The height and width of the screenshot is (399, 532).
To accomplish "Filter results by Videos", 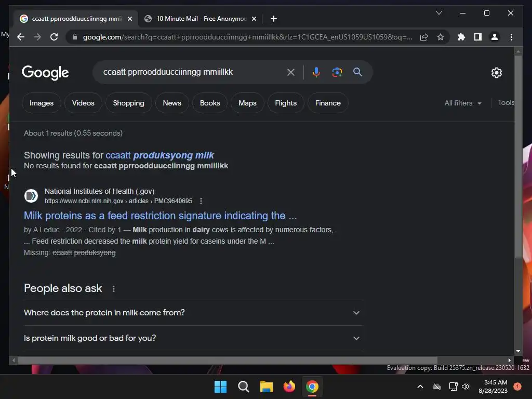I will (x=83, y=103).
